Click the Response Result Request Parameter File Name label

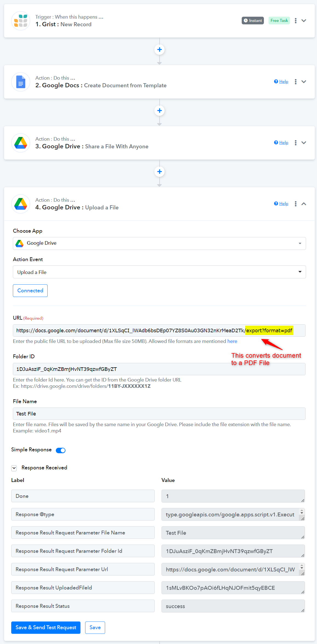(x=83, y=533)
